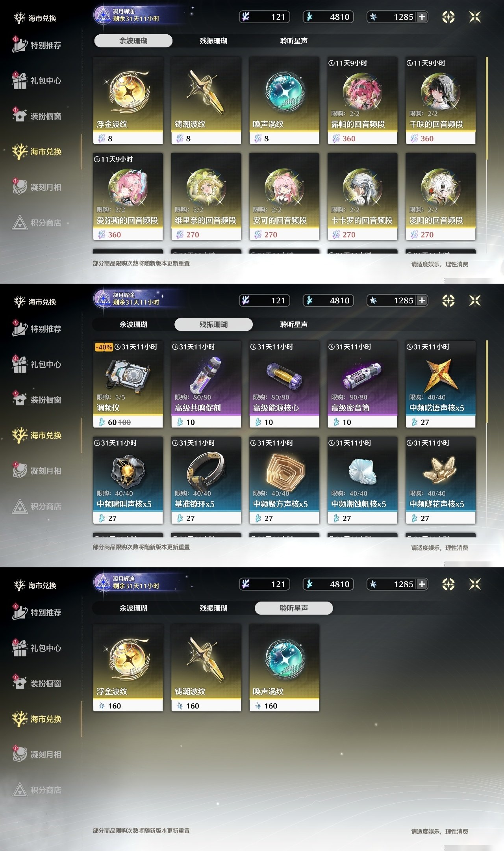
Task: Pick 安可的回音频段 portrait item
Action: (284, 197)
